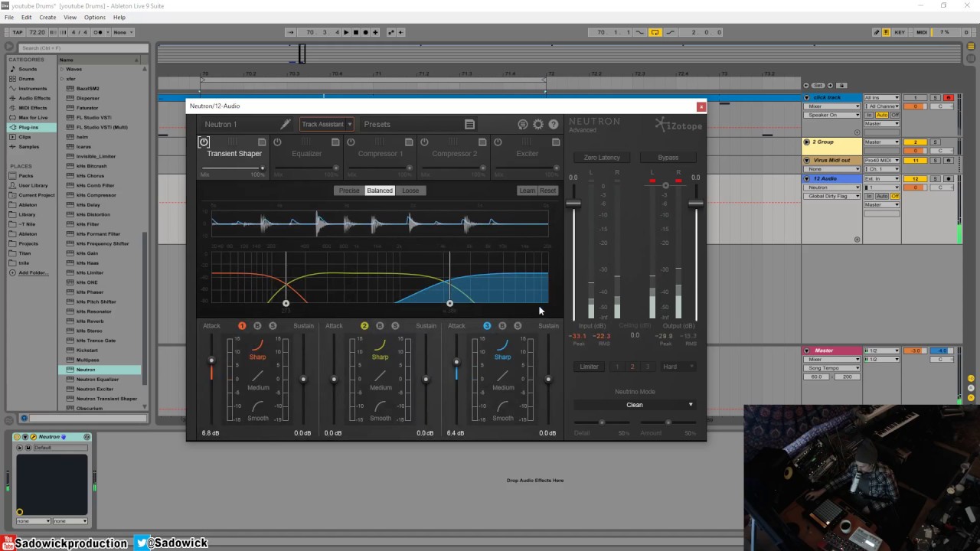Viewport: 980px width, 551px height.
Task: Select Drums category in browser
Action: [27, 79]
